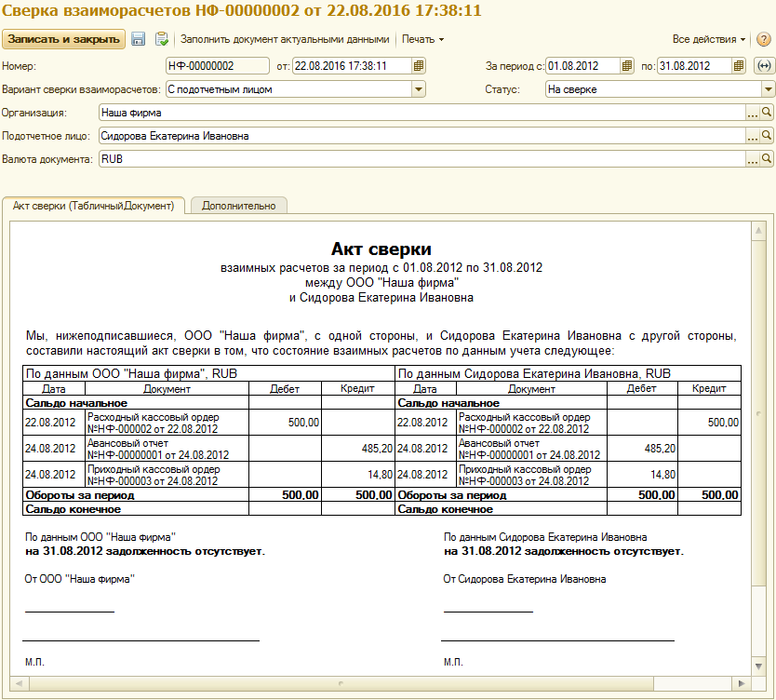Image resolution: width=776 pixels, height=700 pixels.
Task: Click the Акт сверки heading
Action: click(381, 249)
